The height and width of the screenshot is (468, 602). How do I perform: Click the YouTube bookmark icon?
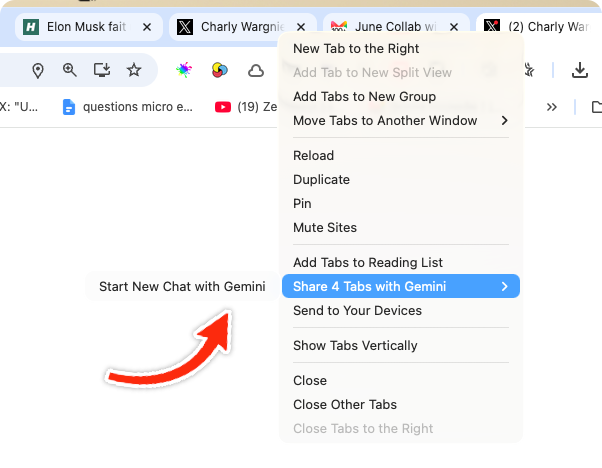pyautogui.click(x=223, y=107)
